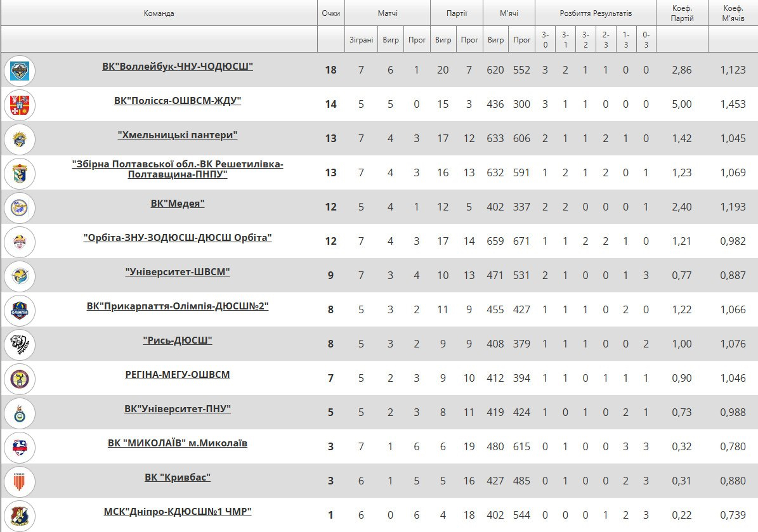Image resolution: width=758 pixels, height=532 pixels.
Task: Open the ВК"Університет-ПНУ" team link
Action: [178, 408]
